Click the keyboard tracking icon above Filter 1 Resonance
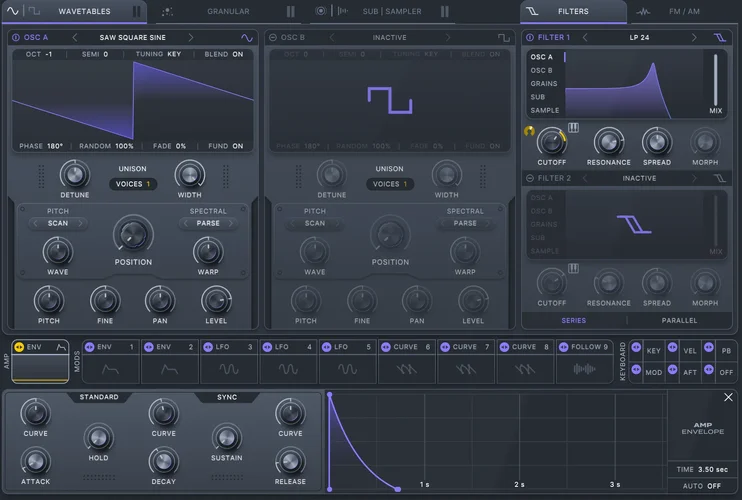 pyautogui.click(x=574, y=128)
